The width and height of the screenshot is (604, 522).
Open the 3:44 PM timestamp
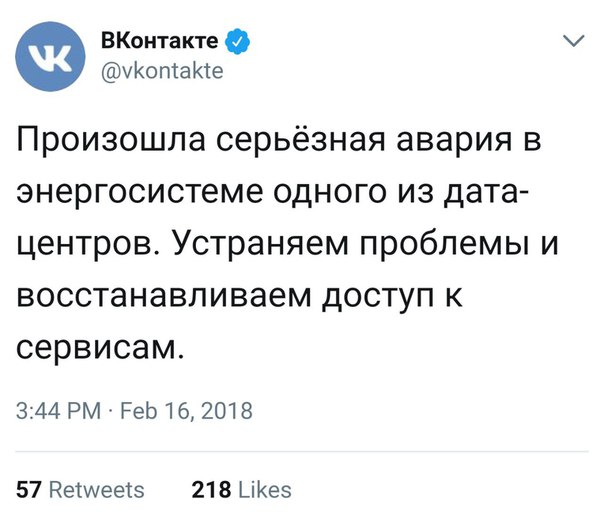point(59,411)
